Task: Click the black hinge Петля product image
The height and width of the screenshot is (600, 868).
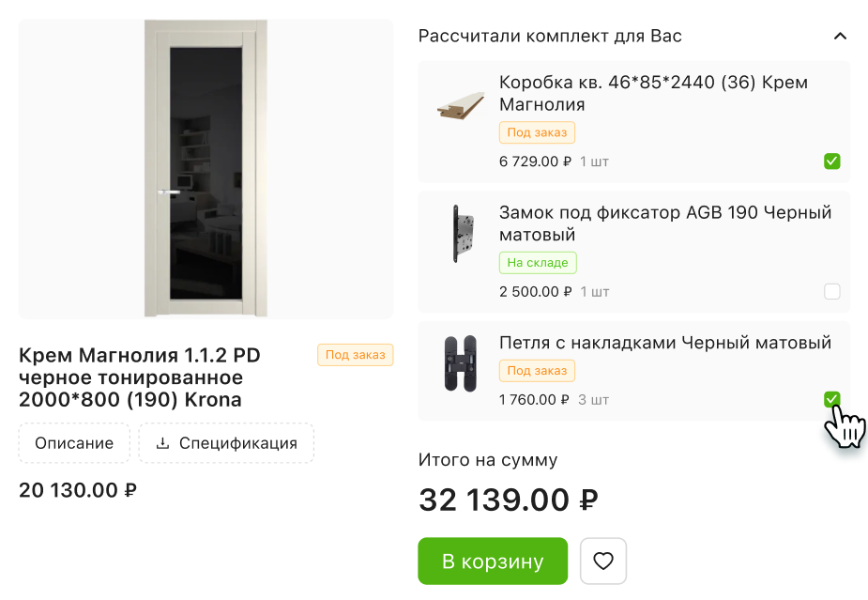Action: [x=461, y=363]
